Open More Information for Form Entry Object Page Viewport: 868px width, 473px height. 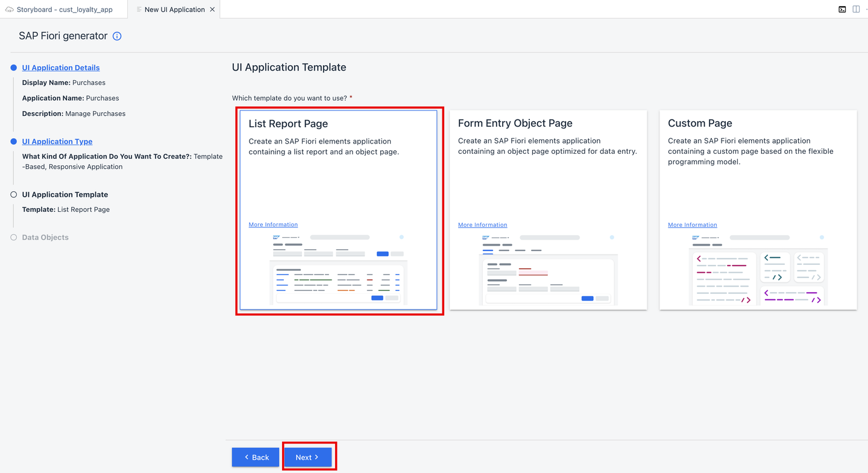[482, 225]
